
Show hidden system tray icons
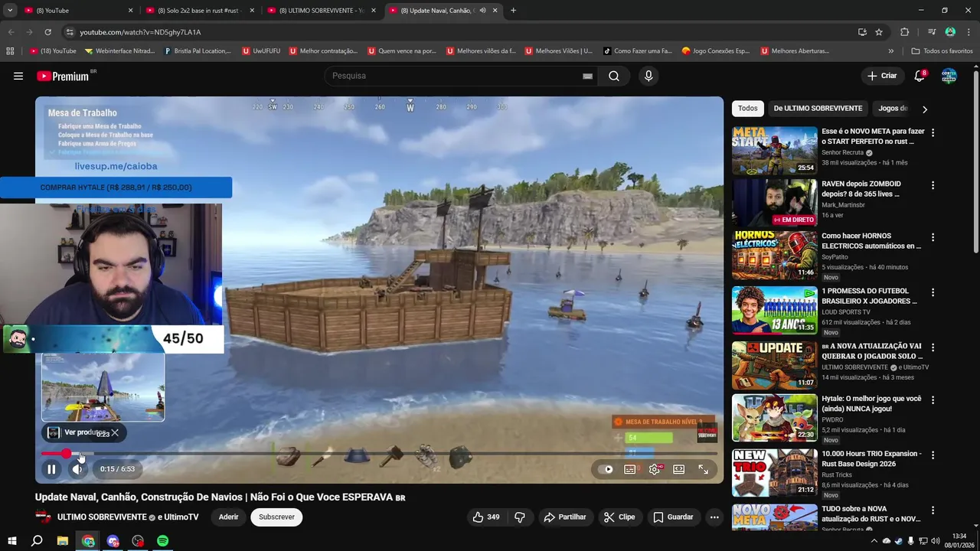(874, 541)
